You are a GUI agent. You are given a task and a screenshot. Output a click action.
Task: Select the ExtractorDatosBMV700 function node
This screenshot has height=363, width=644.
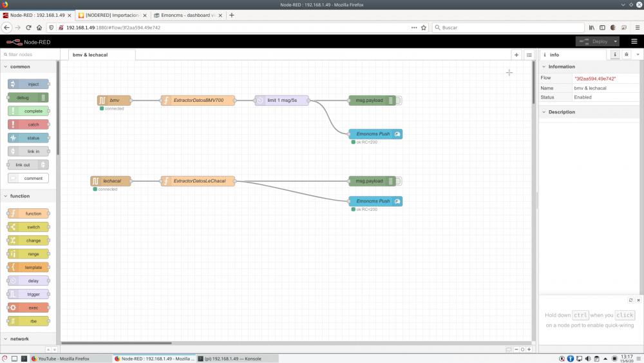[x=198, y=101]
